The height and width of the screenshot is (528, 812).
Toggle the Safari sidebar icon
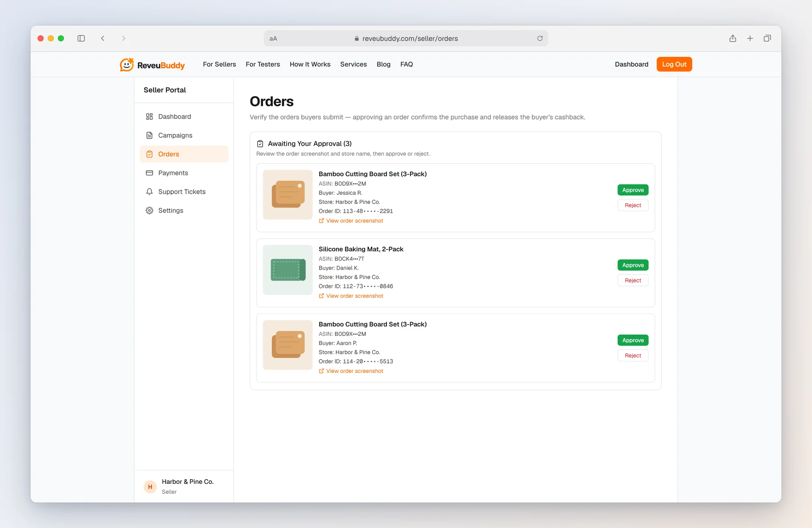(81, 38)
